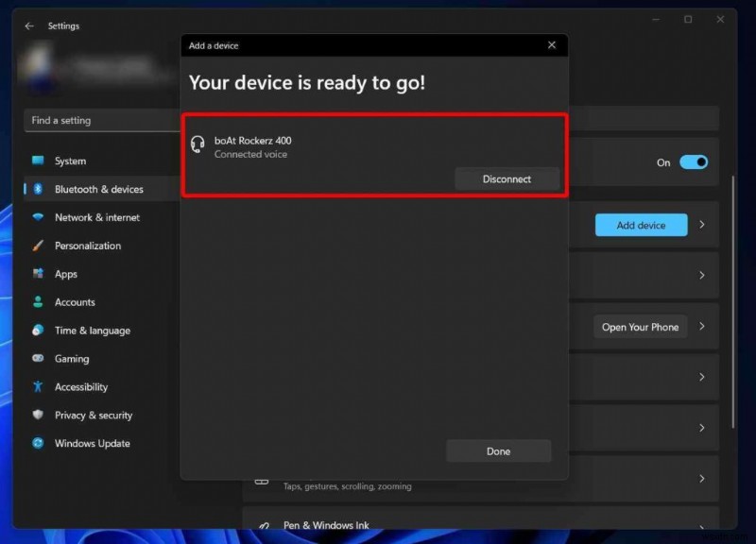Click the boAt Rockerz 400 device name
756x544 pixels.
coord(252,140)
